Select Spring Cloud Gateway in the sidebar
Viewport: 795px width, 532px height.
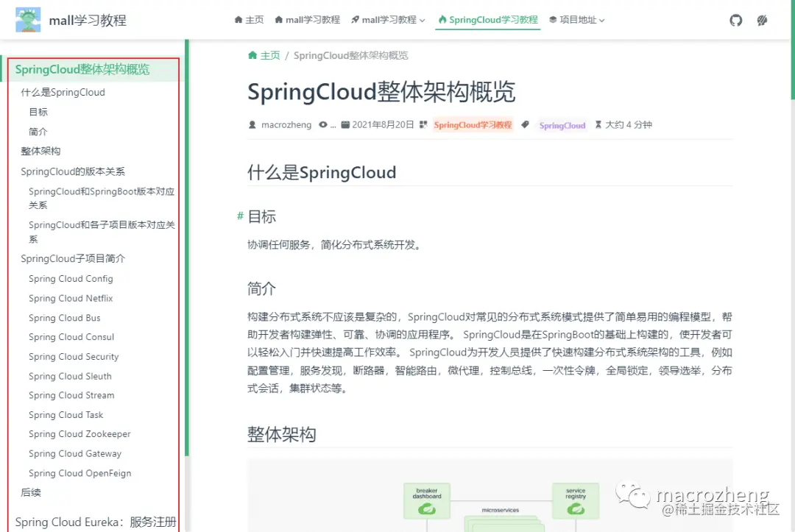(75, 453)
